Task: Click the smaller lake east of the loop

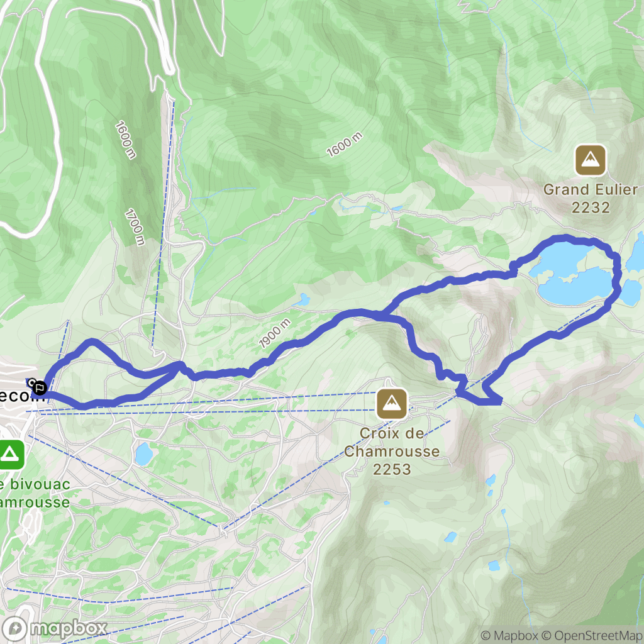Action: click(x=631, y=293)
